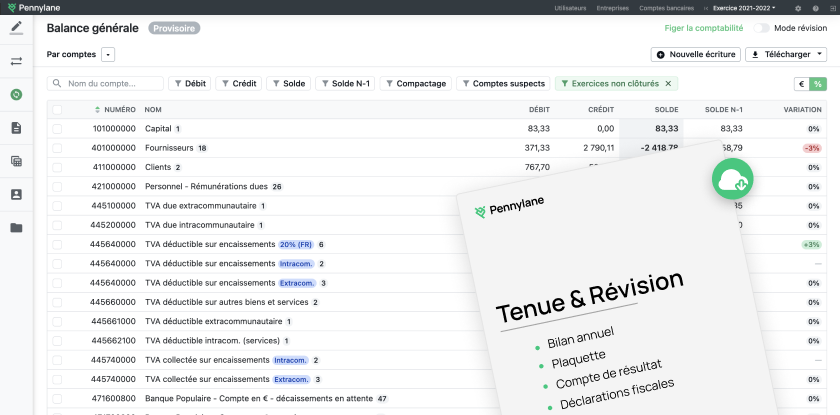
Task: Click the Fournisseurs credit value 2 790,11
Action: coord(599,148)
